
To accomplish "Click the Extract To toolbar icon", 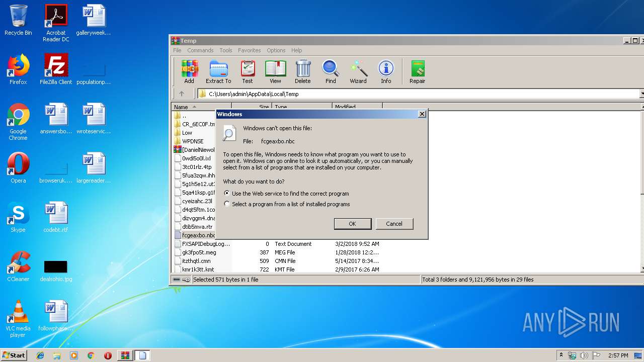I will pyautogui.click(x=218, y=72).
